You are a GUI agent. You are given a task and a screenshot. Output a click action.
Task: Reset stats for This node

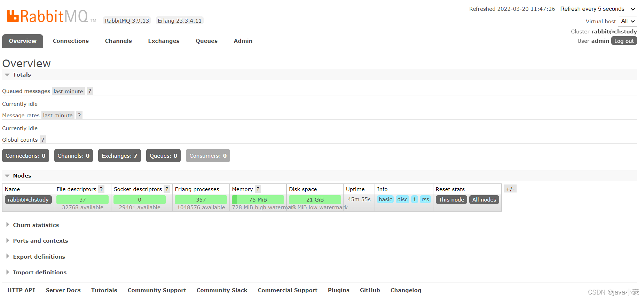[x=451, y=199]
